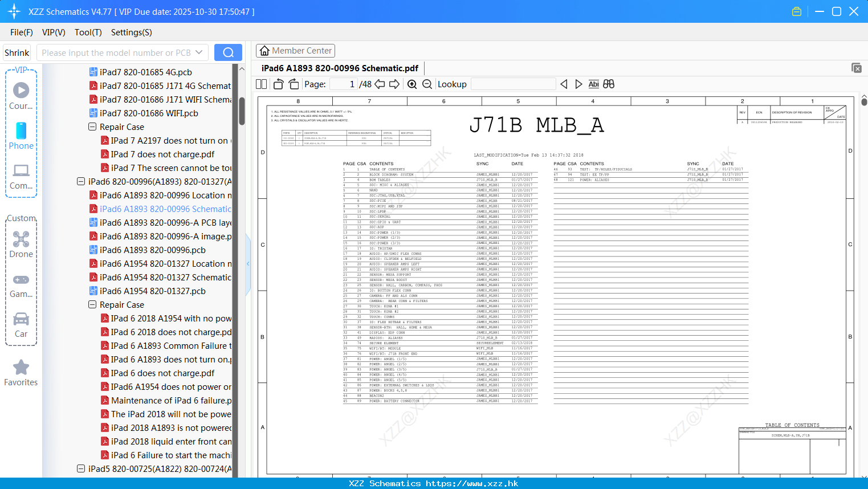
Task: Open iPad7 820-01686 J171 WIFI Schematic
Action: tap(160, 99)
